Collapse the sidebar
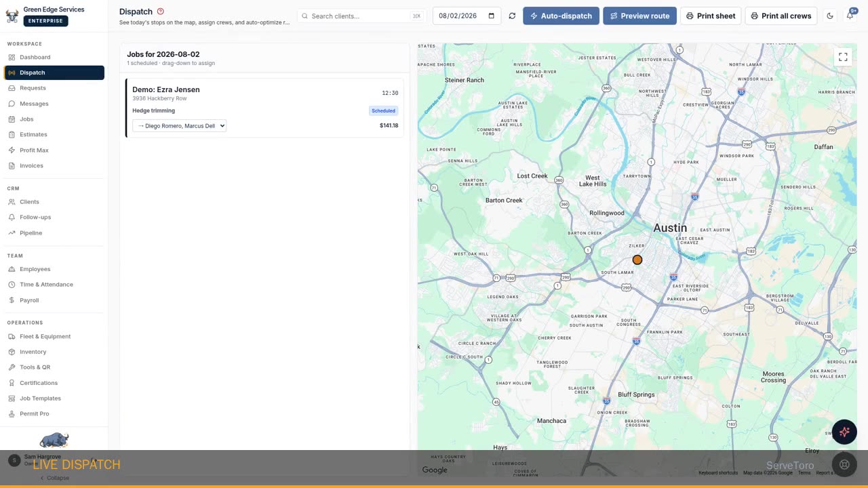868x488 pixels. 54,478
